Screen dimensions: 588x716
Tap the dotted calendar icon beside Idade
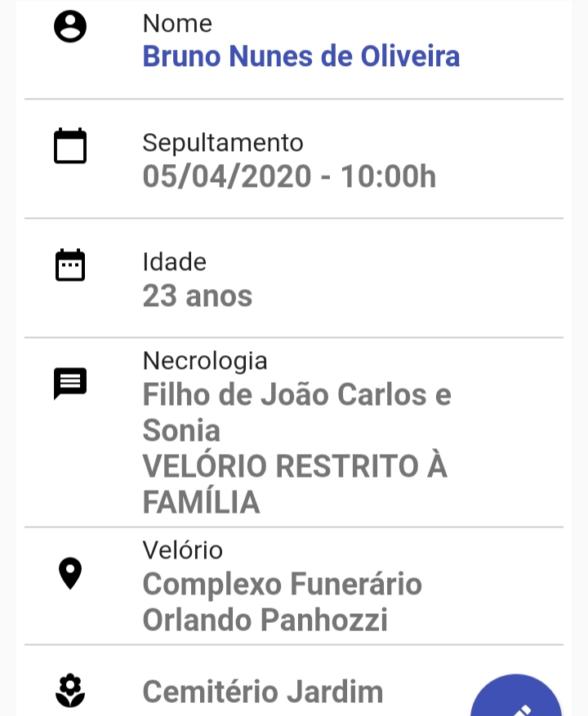[x=70, y=265]
